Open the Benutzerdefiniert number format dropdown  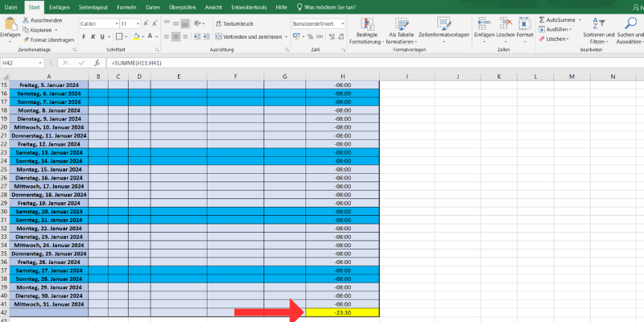[343, 24]
